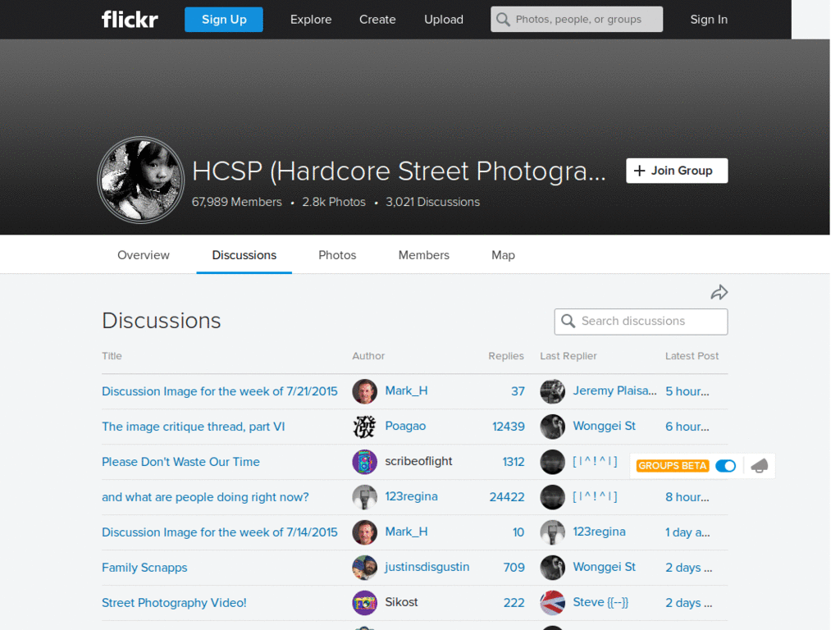The height and width of the screenshot is (630, 840).
Task: Open the HCSP group profile picture
Action: point(140,180)
